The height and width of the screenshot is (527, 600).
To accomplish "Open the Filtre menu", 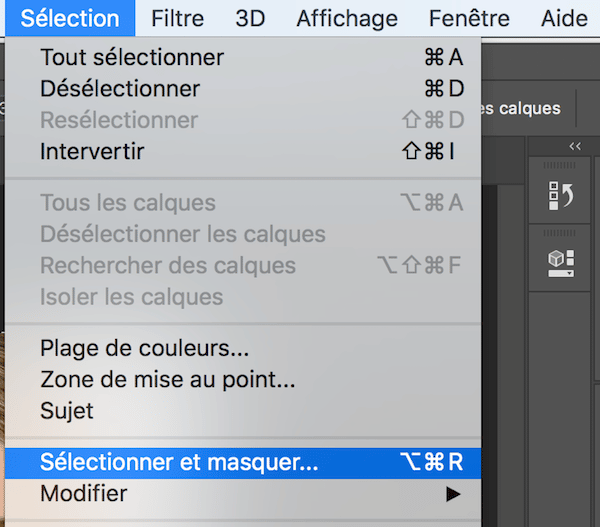I will point(178,18).
